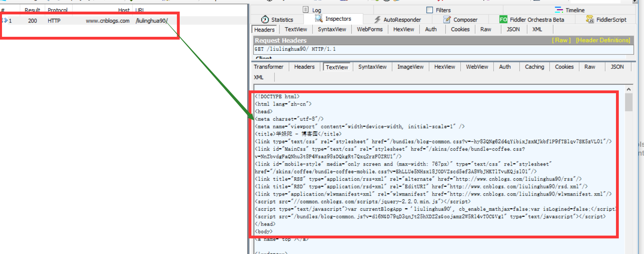The image size is (644, 254).
Task: Click the green FO Fiddler Orchestra icon
Action: [x=503, y=19]
